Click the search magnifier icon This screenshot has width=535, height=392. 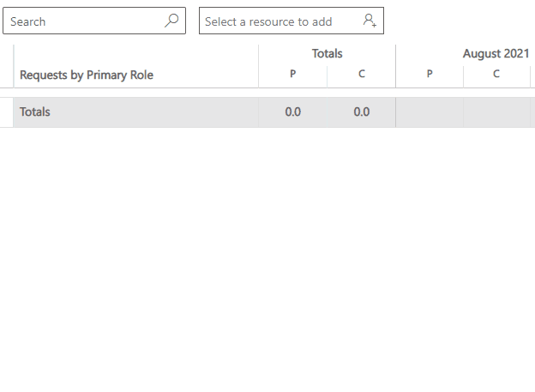tap(171, 21)
